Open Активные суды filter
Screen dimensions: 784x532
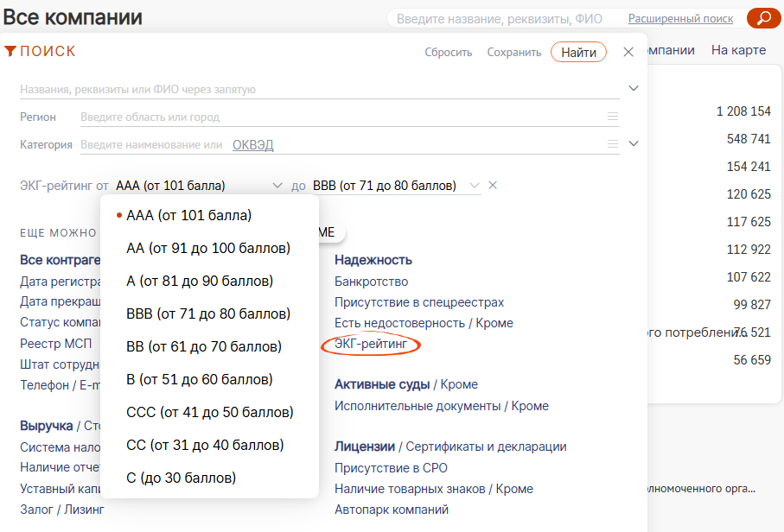tap(382, 384)
